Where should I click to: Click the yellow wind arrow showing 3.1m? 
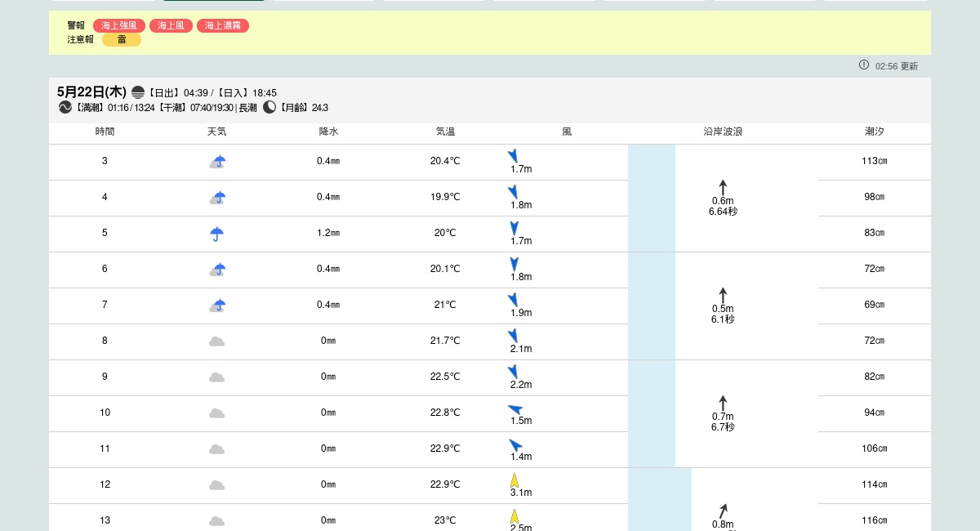tap(514, 480)
